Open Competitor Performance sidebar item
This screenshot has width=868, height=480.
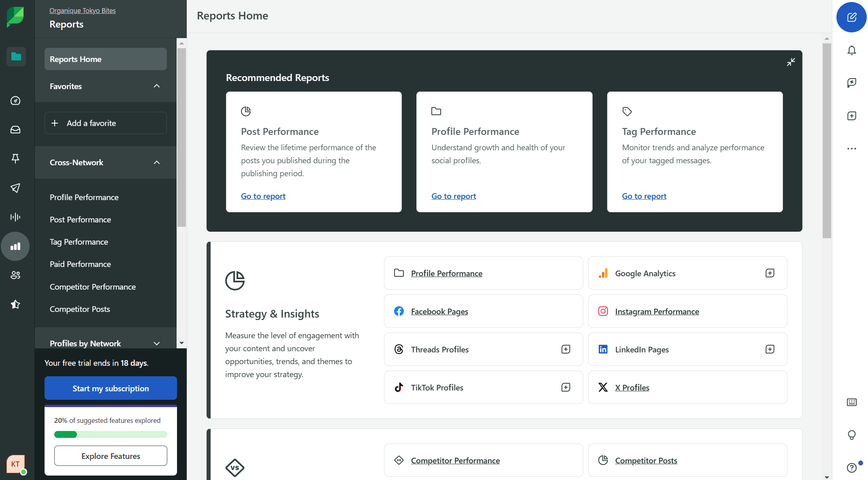92,287
